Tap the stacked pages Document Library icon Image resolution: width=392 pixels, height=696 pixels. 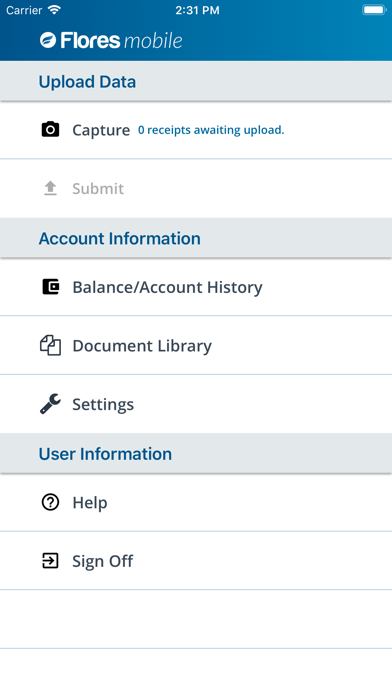coord(50,345)
